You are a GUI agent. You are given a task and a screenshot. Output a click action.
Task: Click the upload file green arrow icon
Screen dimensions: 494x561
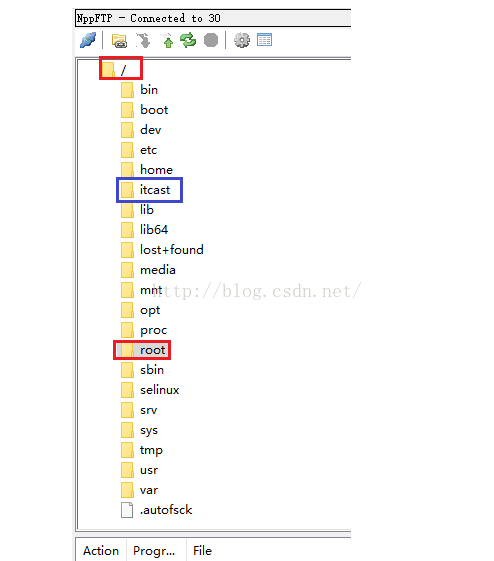click(x=167, y=40)
